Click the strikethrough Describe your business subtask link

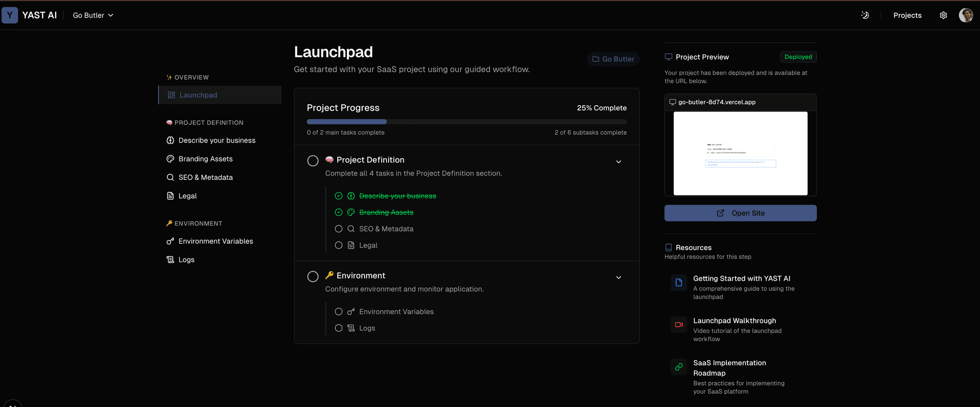click(398, 196)
